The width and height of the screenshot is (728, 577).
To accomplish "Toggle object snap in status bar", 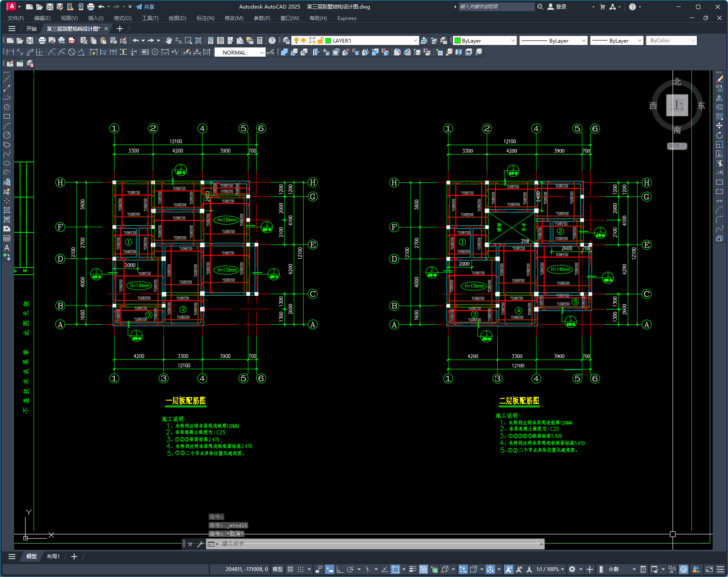I will coord(395,569).
